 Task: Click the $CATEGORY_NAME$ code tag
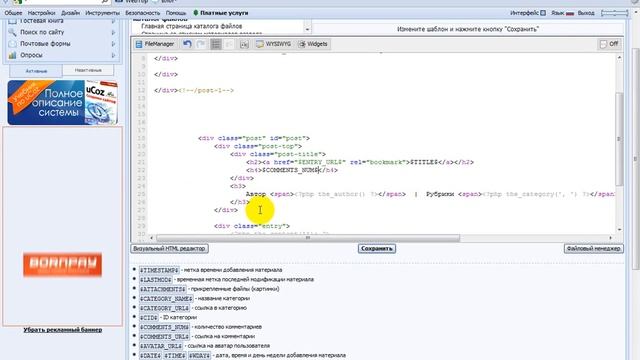pyautogui.click(x=166, y=298)
